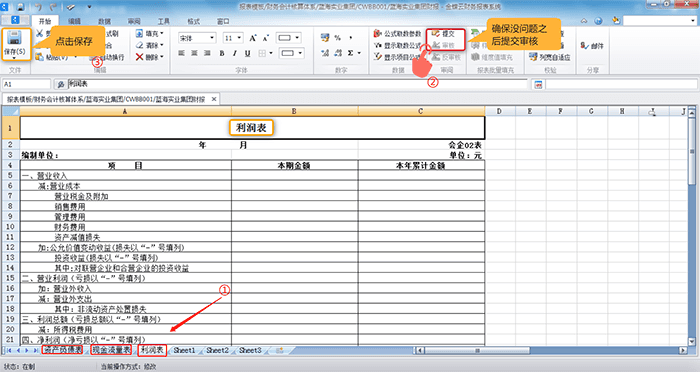Screen dimensions: 700x372
Task: Click the horizontal scrollbar thumb
Action: [477, 351]
